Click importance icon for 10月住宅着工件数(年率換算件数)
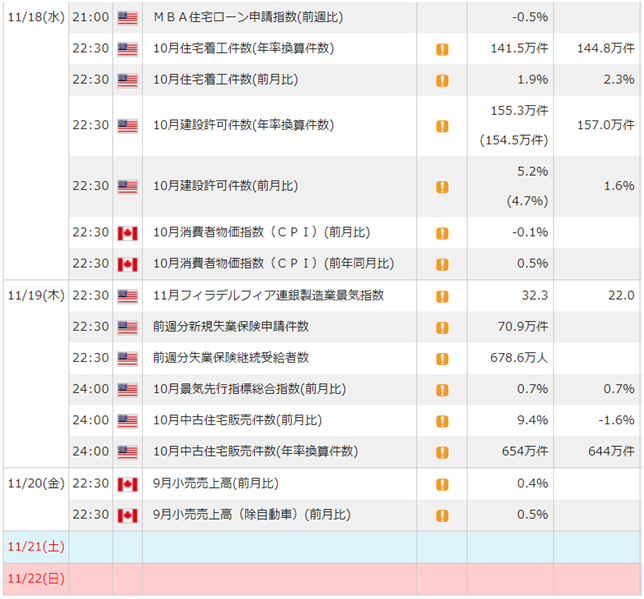 442,49
